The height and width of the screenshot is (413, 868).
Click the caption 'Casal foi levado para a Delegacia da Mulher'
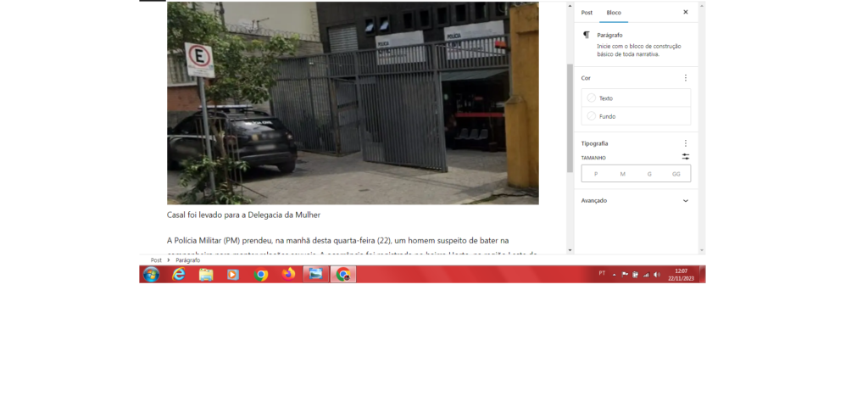coord(243,215)
